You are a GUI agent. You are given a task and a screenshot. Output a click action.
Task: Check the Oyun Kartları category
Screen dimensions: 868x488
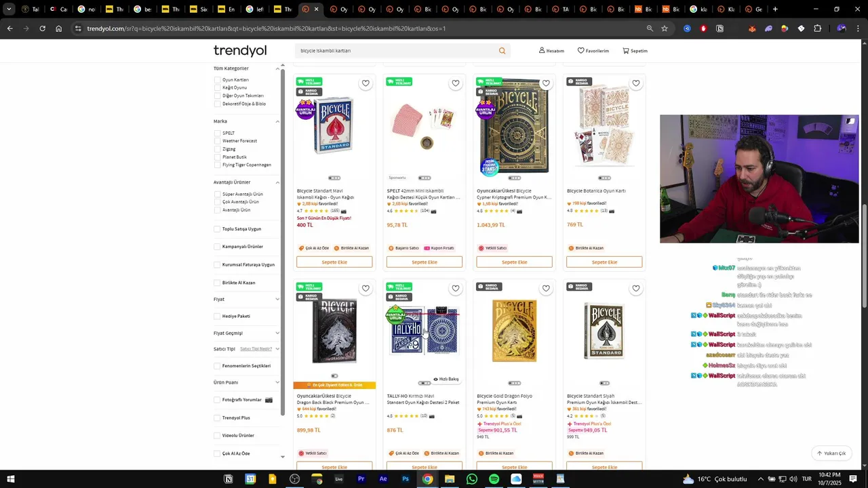click(x=218, y=80)
